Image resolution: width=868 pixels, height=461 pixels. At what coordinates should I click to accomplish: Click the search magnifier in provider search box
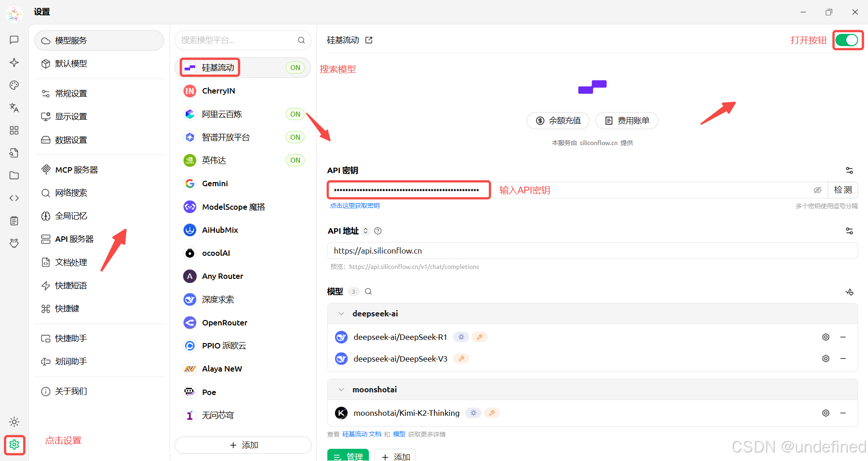click(x=301, y=40)
